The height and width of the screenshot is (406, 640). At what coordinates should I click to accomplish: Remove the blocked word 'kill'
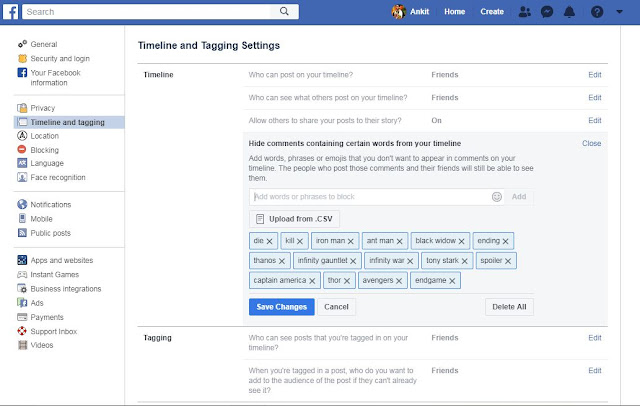tap(300, 241)
